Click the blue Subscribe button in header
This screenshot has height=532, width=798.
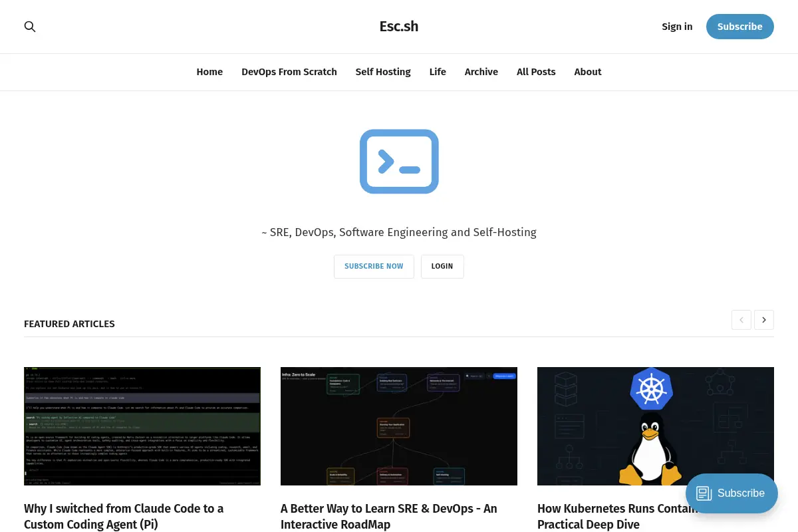740,27
